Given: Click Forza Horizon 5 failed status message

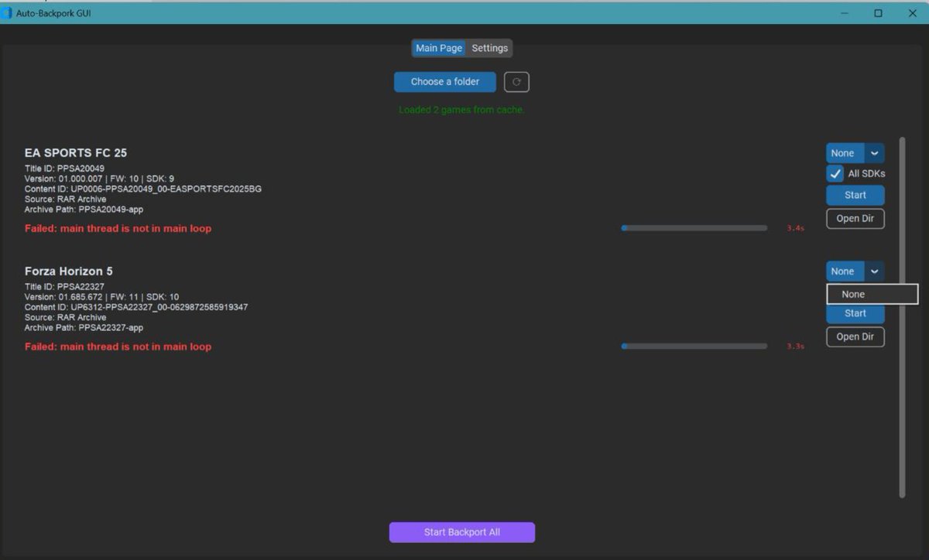Looking at the screenshot, I should pyautogui.click(x=118, y=347).
